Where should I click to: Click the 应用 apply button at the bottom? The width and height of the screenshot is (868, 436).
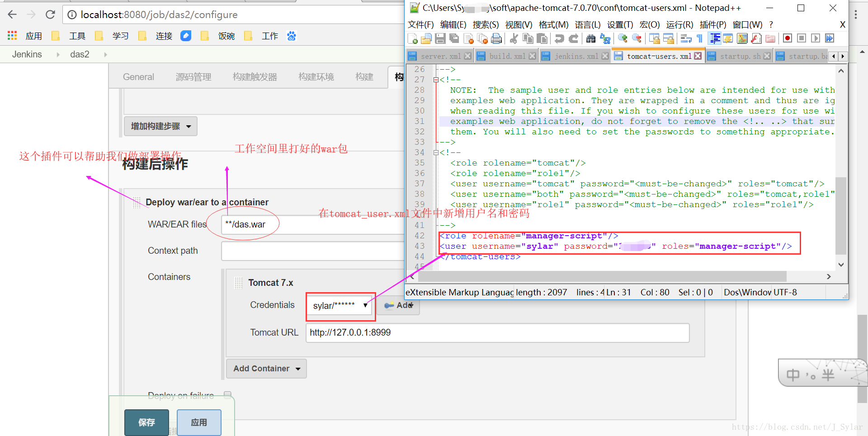199,422
